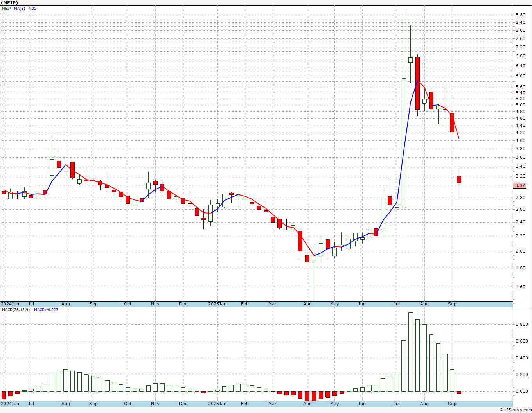The image size is (532, 413).
Task: Click the 2.80 price axis label
Action: click(520, 198)
